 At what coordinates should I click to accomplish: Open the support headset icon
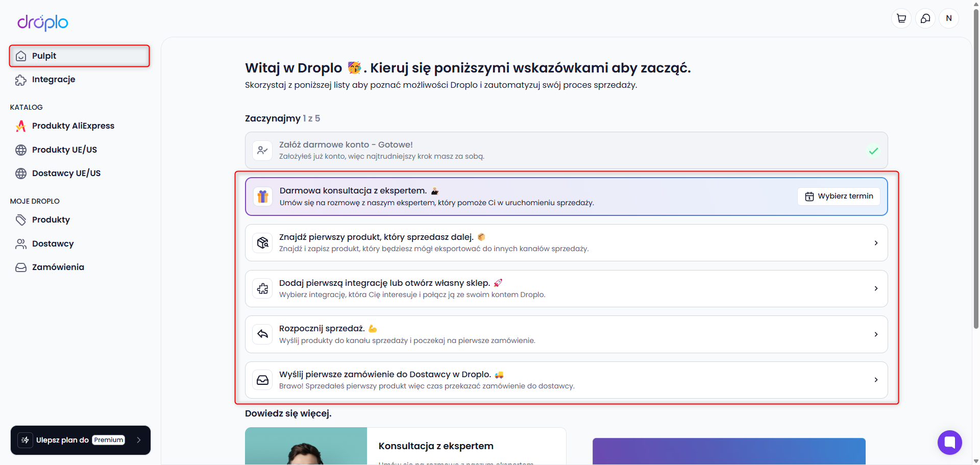(925, 18)
